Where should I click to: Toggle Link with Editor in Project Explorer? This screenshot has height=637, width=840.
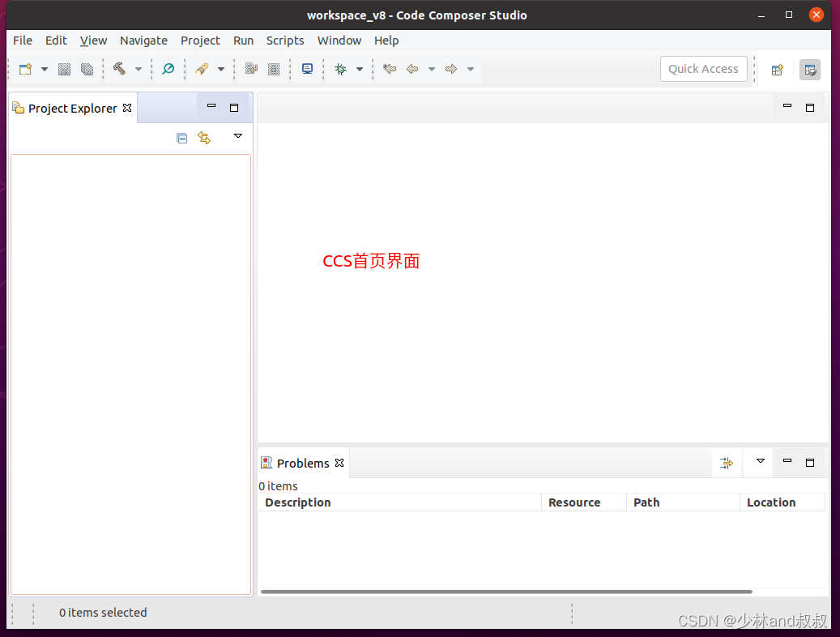click(204, 138)
